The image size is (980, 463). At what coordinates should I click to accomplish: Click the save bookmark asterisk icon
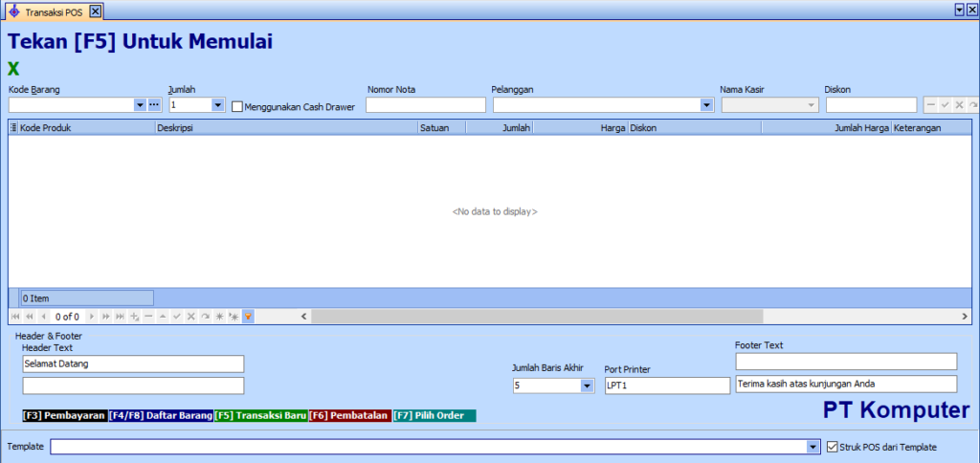click(x=219, y=316)
